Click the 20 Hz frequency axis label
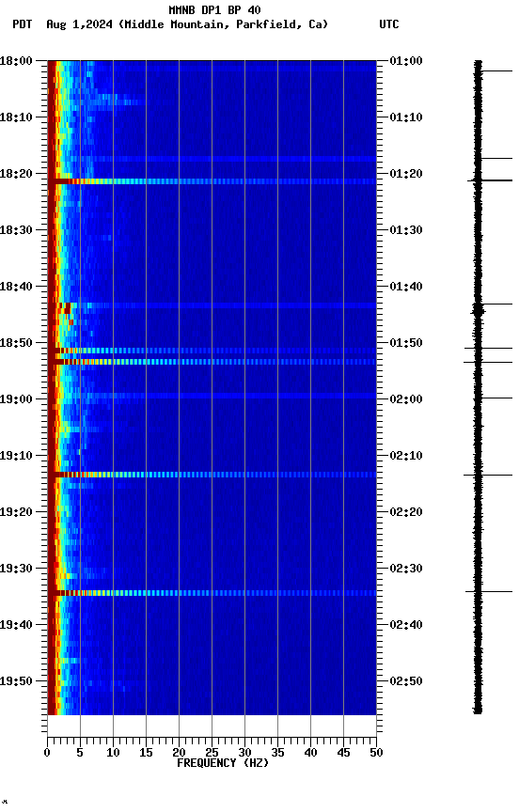Viewport: 519px width, 812px height. point(179,753)
